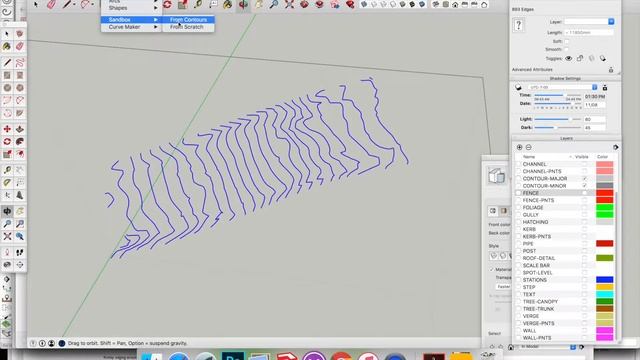640x360 pixels.
Task: Select the Rectangle tool in the left palette
Action: (x=7, y=76)
